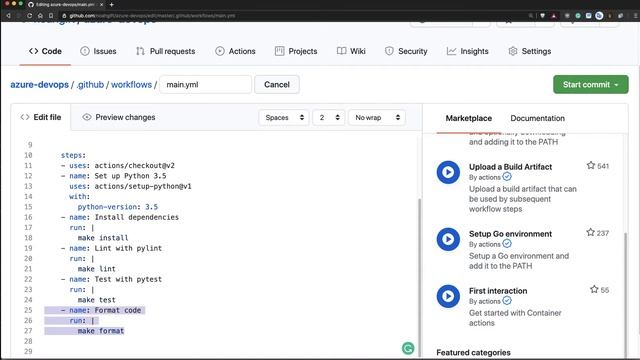Open the Start commit dropdown
The width and height of the screenshot is (640, 360).
(x=591, y=84)
